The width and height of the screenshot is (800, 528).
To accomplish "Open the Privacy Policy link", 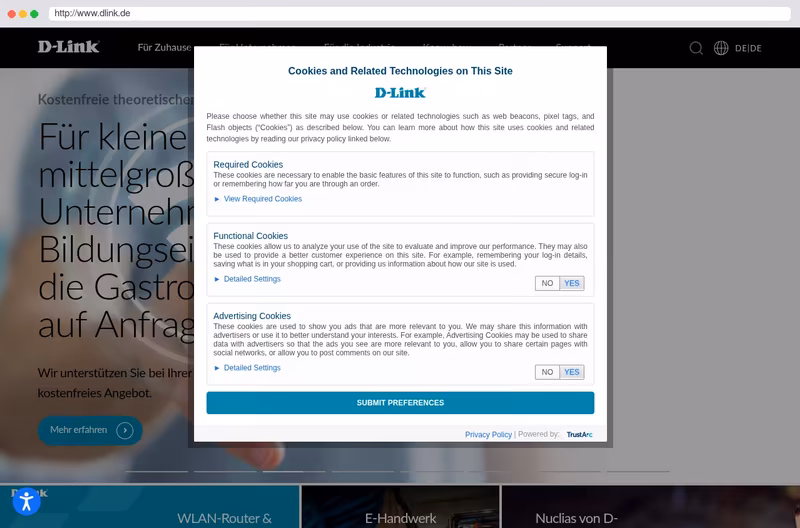I will coord(488,435).
